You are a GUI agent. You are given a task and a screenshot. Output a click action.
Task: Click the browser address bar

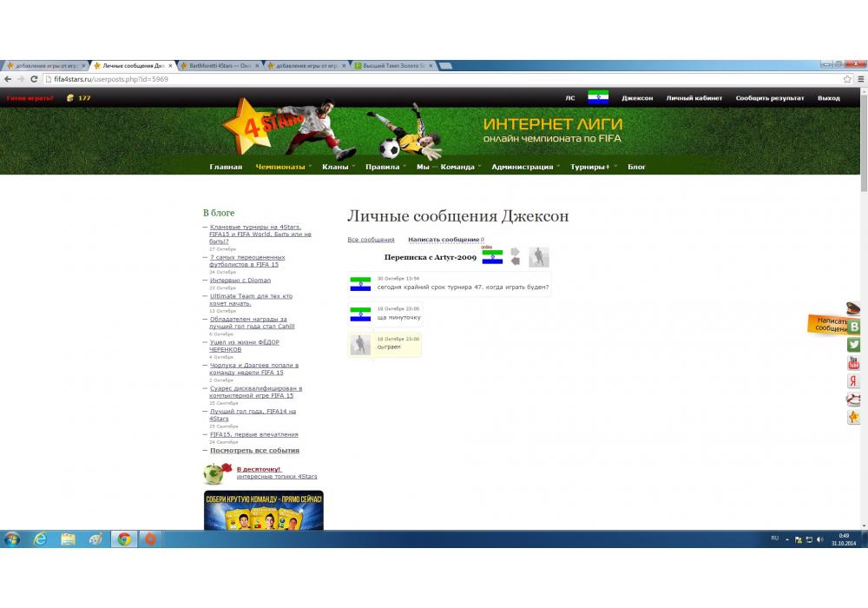pyautogui.click(x=434, y=79)
